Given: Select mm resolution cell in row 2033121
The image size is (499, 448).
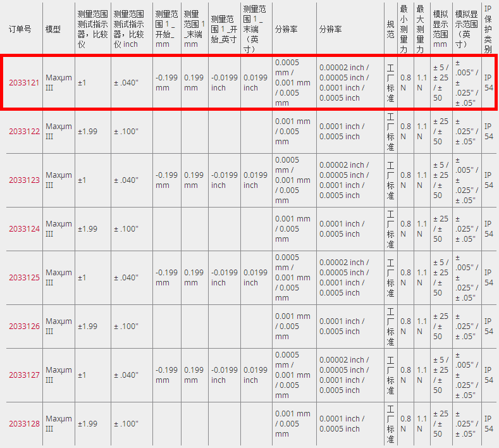Looking at the screenshot, I should coord(292,83).
